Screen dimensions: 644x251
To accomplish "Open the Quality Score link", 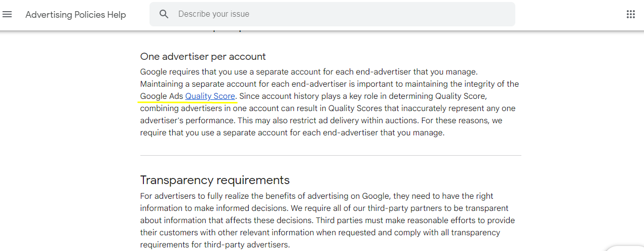I will click(210, 96).
